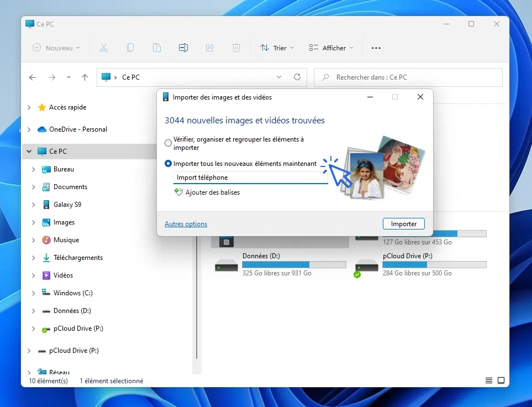
Task: Click the Delete trash icon
Action: tap(236, 48)
